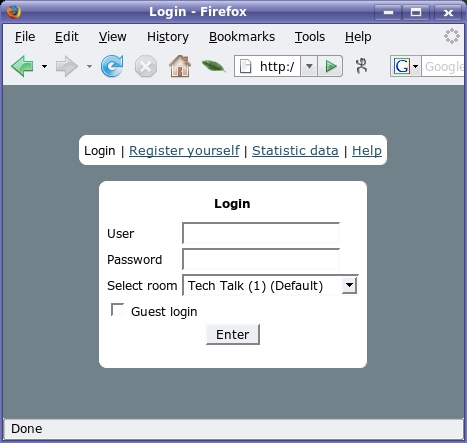Follow the Register yourself link
This screenshot has width=467, height=443.
point(184,151)
